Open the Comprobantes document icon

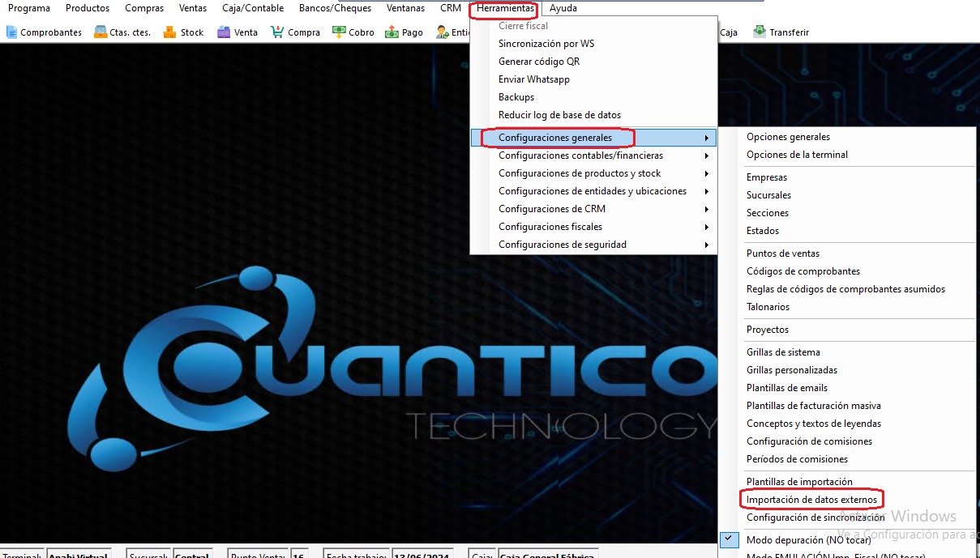(11, 32)
